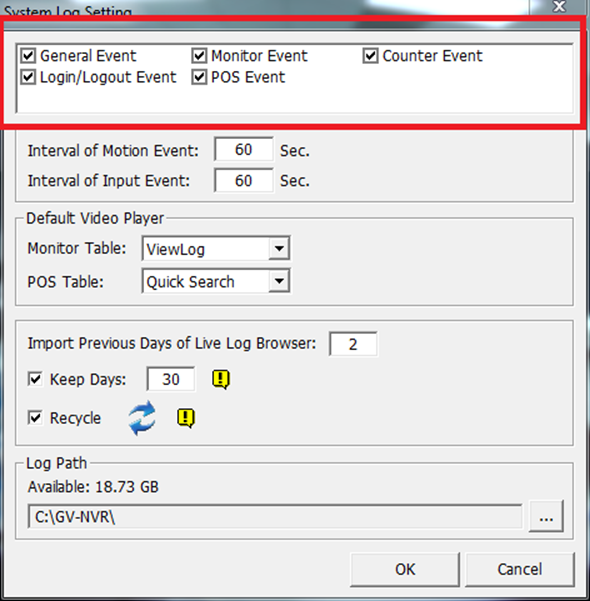Click the blue Recycle arrows icon
590x601 pixels.
click(142, 418)
